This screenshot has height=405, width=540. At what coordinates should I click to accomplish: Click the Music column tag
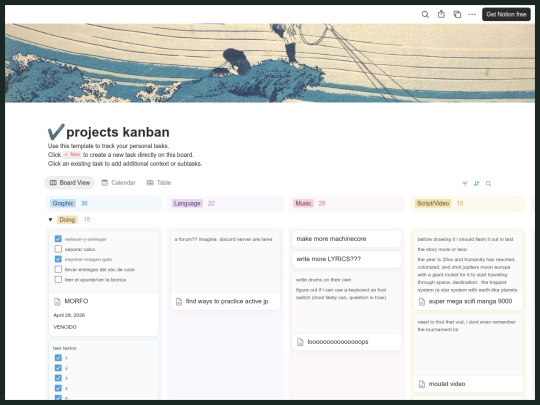(x=303, y=203)
